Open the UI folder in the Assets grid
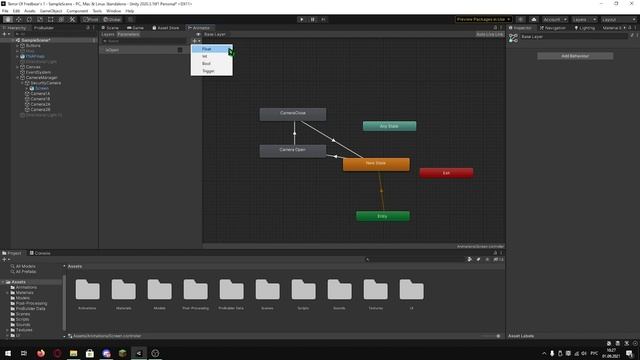Viewport: 640px width, 360px height. tap(411, 290)
